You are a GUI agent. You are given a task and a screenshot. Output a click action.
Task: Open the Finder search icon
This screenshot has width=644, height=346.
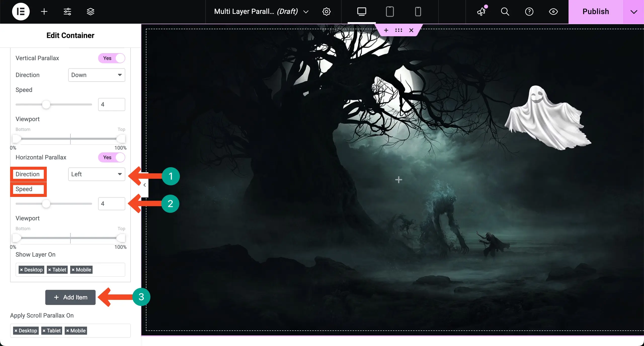pyautogui.click(x=505, y=12)
